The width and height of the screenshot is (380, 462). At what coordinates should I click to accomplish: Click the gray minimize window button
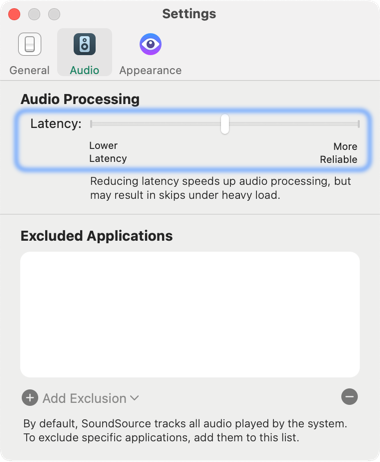coord(34,14)
